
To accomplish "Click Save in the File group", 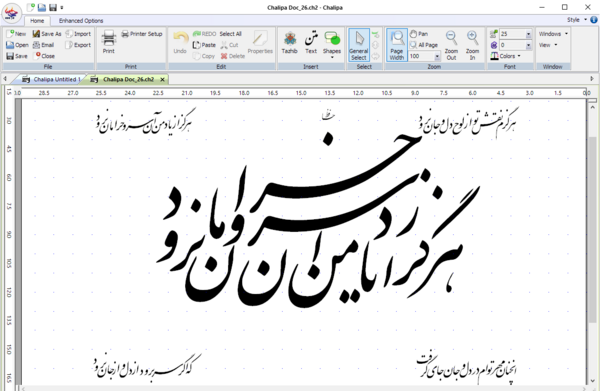I will 16,56.
